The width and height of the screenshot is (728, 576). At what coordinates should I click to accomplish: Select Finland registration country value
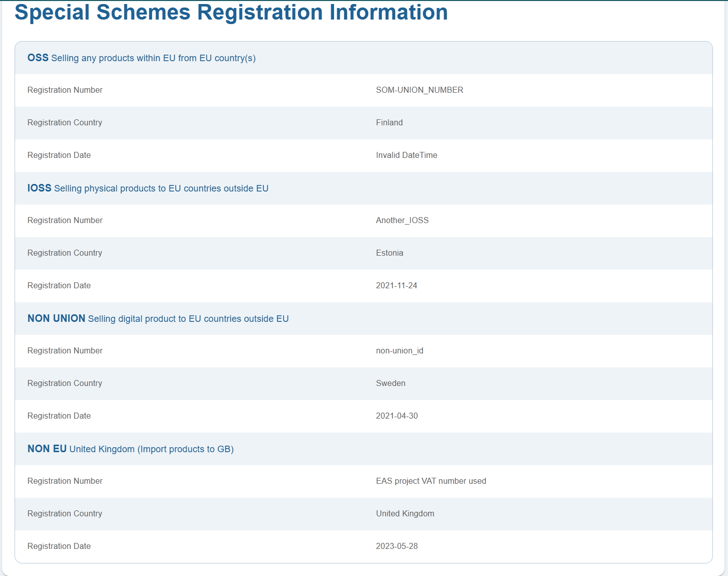tap(389, 123)
